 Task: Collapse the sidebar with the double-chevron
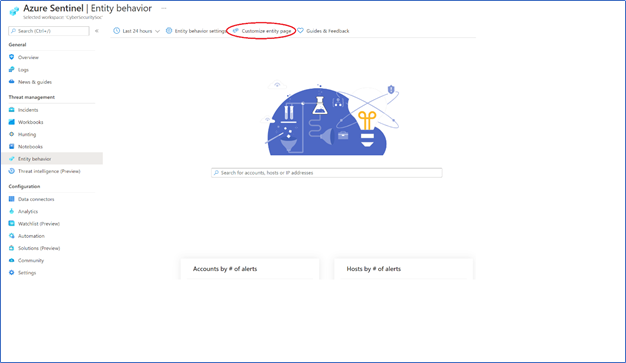click(97, 31)
